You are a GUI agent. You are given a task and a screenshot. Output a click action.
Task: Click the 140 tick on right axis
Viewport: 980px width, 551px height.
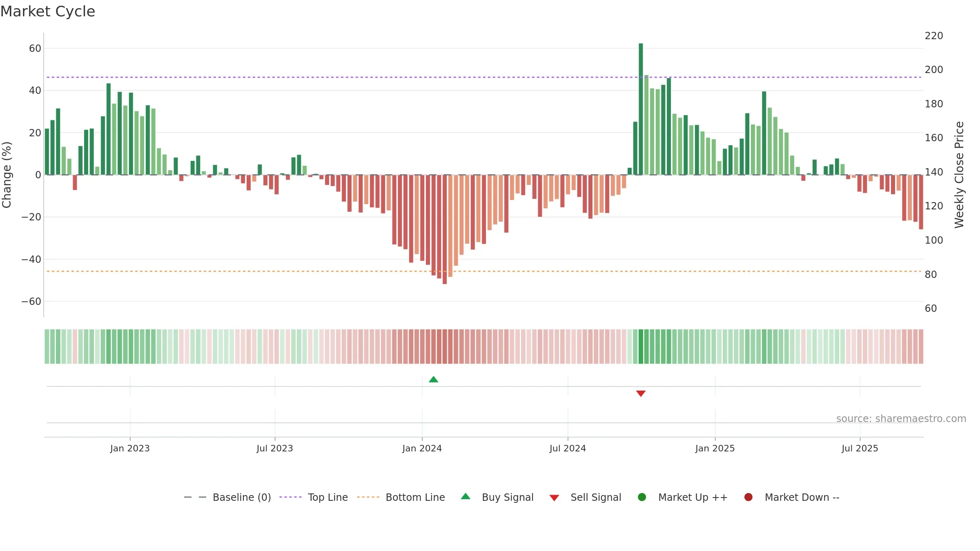coord(934,172)
